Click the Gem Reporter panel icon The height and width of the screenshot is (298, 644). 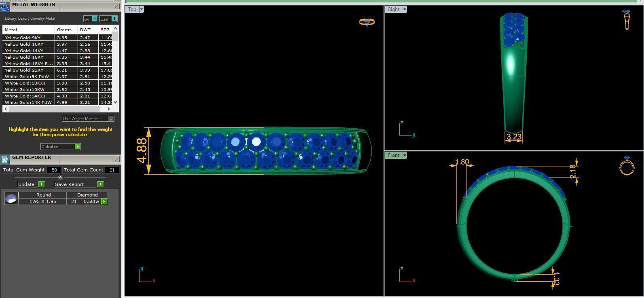coord(5,159)
